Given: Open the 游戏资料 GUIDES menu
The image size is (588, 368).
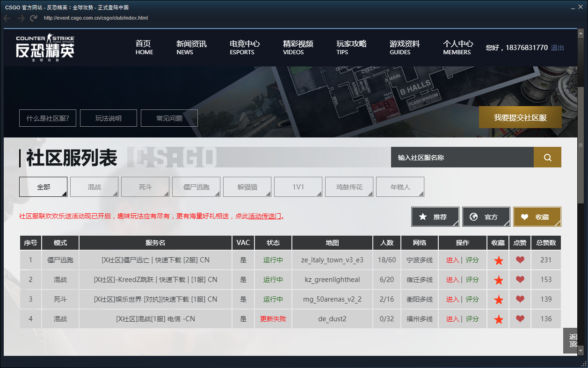Looking at the screenshot, I should pos(404,48).
